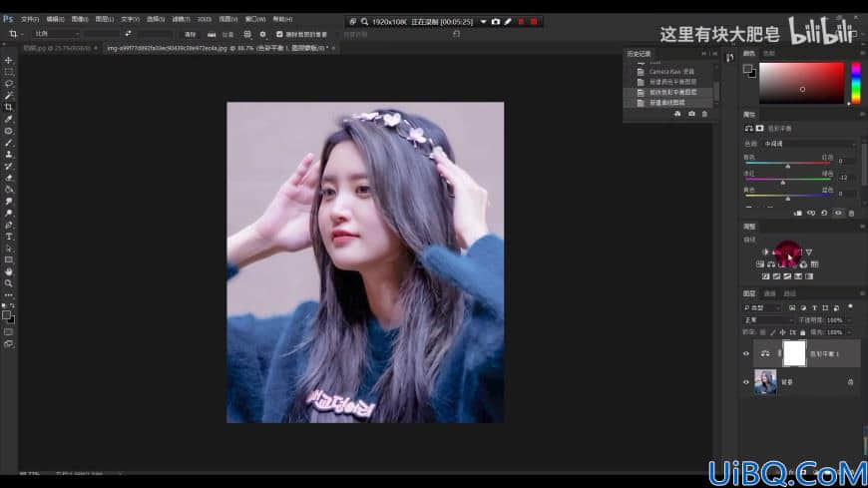
Task: Toggle Quick Mask mode
Action: 8,331
